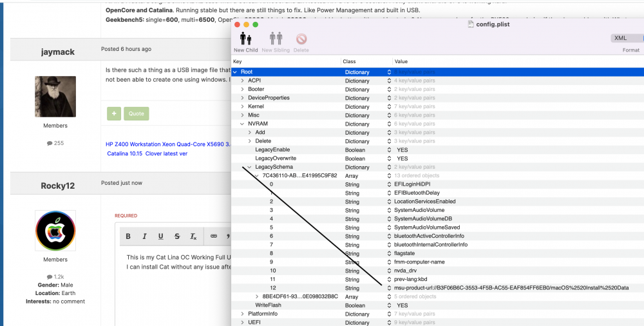
Task: Open the HP Z400 Workstation signature link
Action: coord(168,144)
